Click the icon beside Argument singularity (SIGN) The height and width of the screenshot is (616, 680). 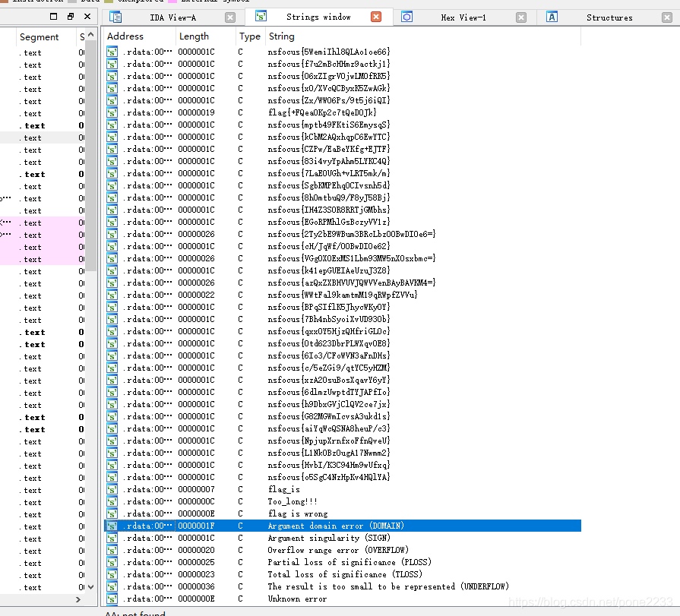[x=112, y=538]
